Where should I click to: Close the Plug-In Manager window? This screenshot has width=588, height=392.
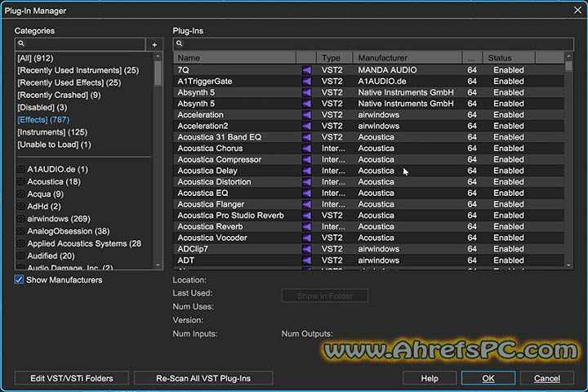577,10
